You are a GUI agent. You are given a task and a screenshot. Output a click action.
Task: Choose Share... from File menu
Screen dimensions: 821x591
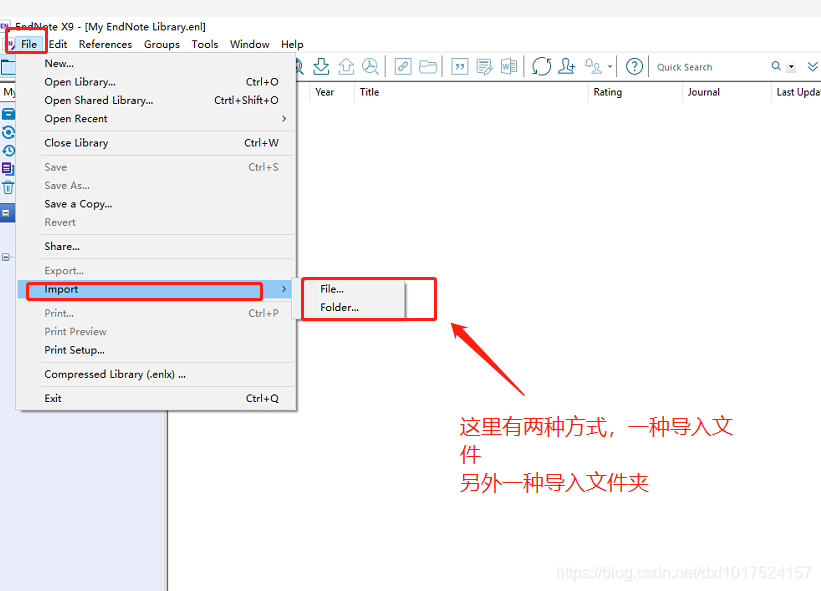point(156,247)
